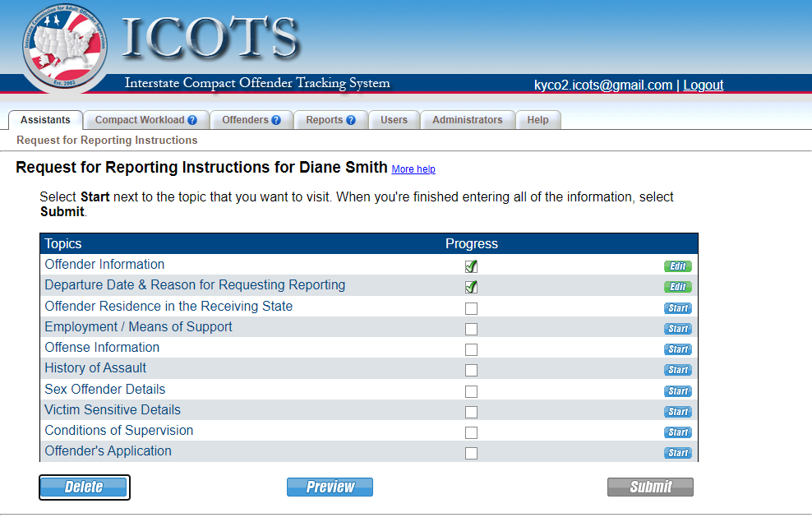Check the Victim Sensitive Details checkbox

(x=471, y=412)
